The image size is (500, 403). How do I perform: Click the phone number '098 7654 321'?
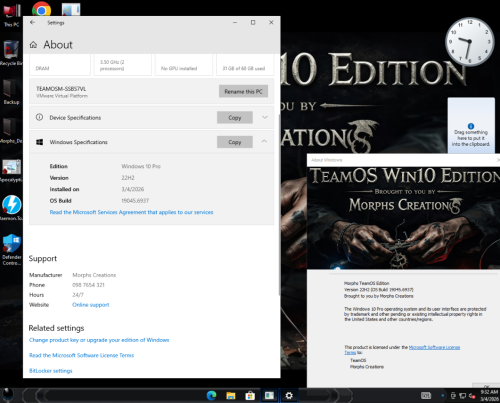pyautogui.click(x=88, y=285)
